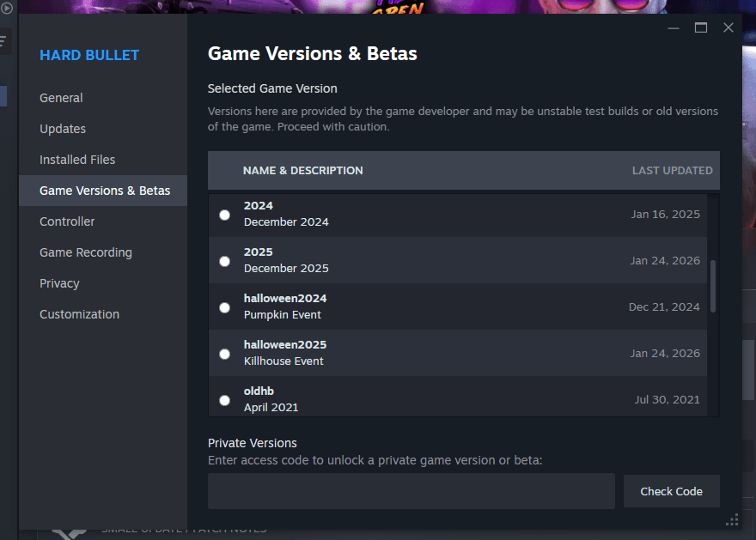This screenshot has width=756, height=540.
Task: Maximize the properties window
Action: pos(701,28)
